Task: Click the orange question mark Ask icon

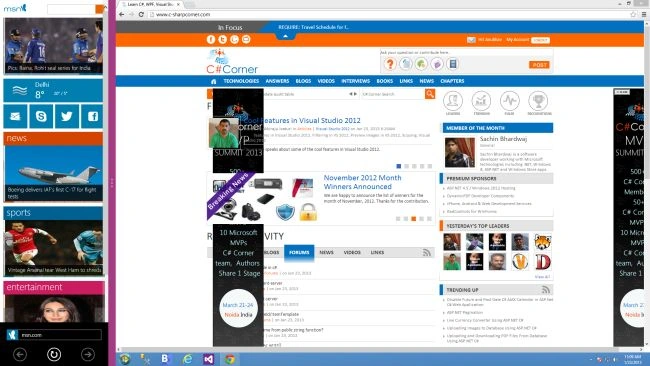Action: tap(390, 64)
